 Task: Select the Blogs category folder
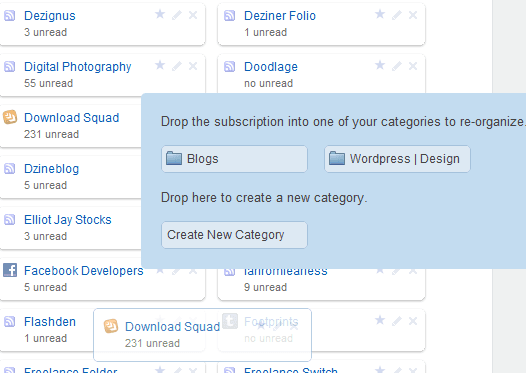pos(234,159)
